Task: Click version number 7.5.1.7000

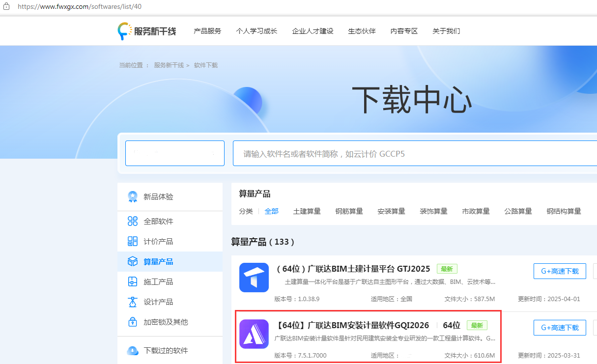Action: point(312,355)
